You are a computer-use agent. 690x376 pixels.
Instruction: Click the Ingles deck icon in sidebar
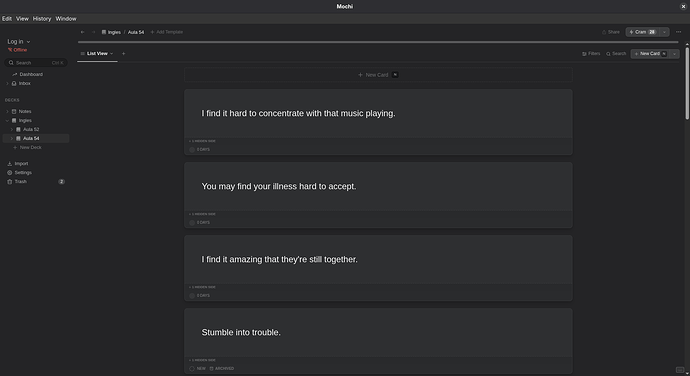(x=14, y=120)
